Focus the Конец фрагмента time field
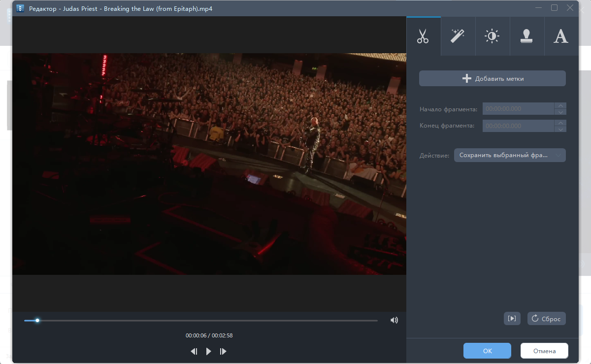591x364 pixels. [518, 126]
